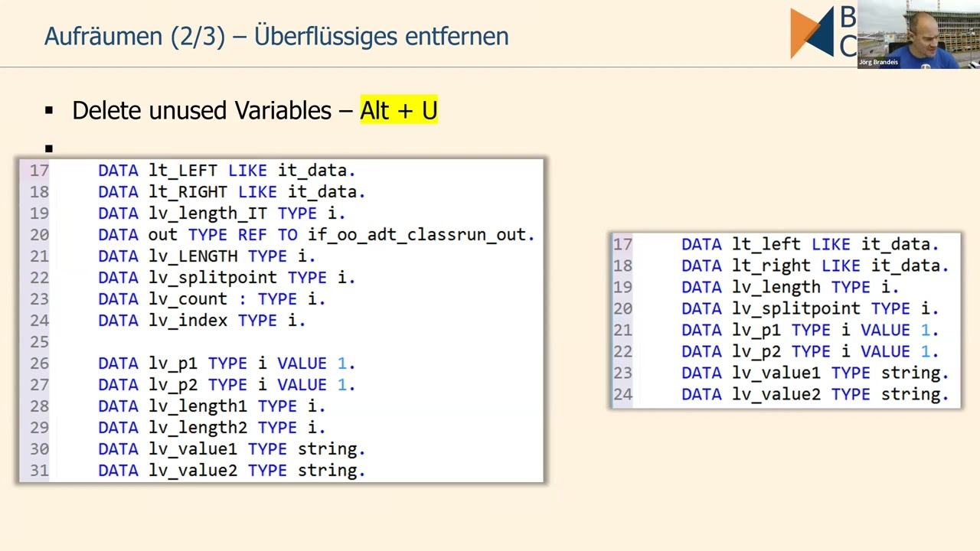
Task: Click lv_length on right block line 19
Action: [776, 287]
